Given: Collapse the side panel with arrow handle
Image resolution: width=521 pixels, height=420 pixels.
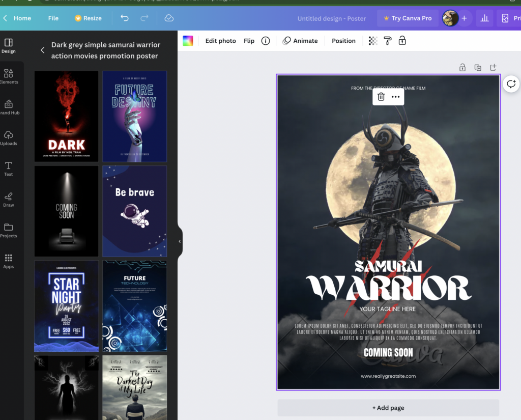Looking at the screenshot, I should (180, 241).
